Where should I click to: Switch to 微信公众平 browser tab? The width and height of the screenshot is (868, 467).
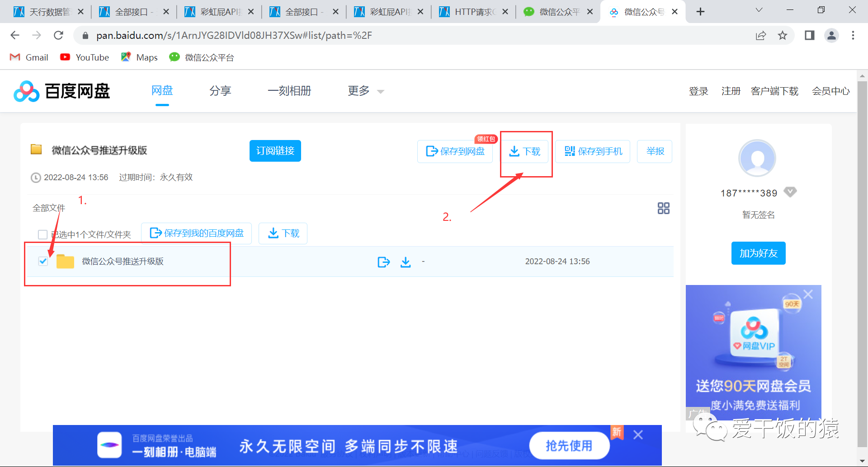557,12
